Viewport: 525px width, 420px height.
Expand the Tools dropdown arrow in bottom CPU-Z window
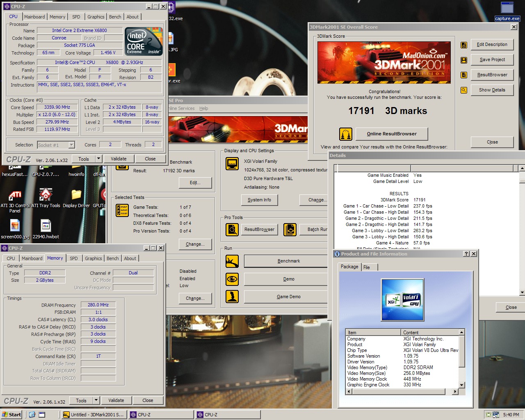(x=96, y=400)
